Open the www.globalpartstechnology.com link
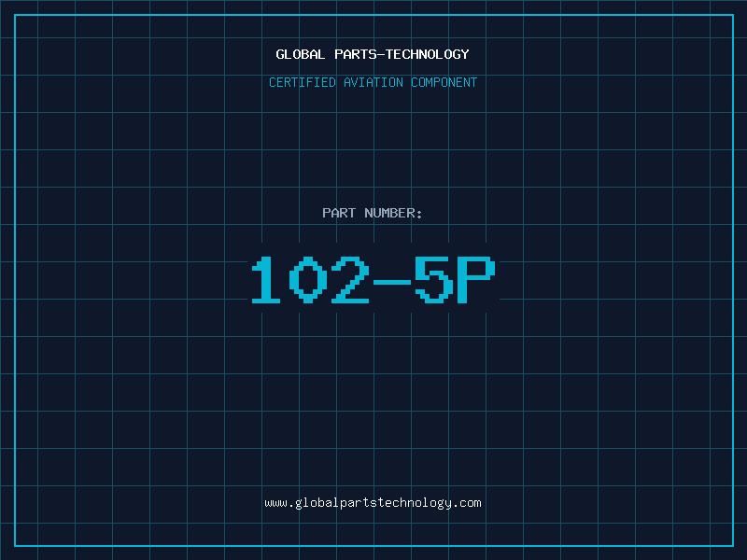747x560 pixels. (373, 503)
